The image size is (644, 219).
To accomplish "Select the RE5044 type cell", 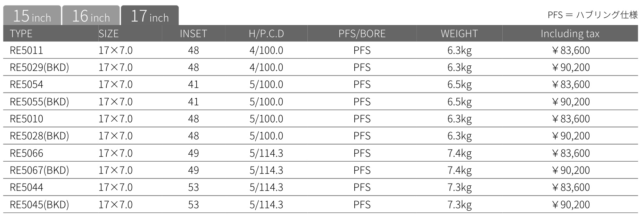I will pyautogui.click(x=26, y=187).
